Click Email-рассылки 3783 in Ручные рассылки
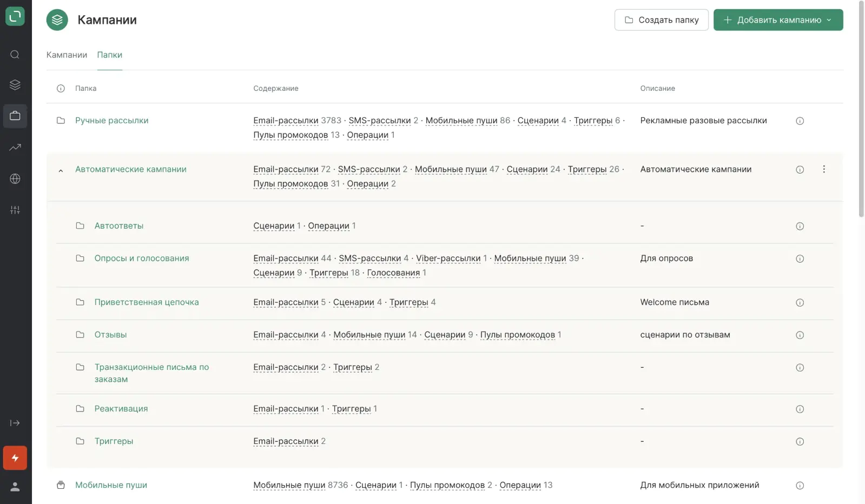 (x=297, y=121)
